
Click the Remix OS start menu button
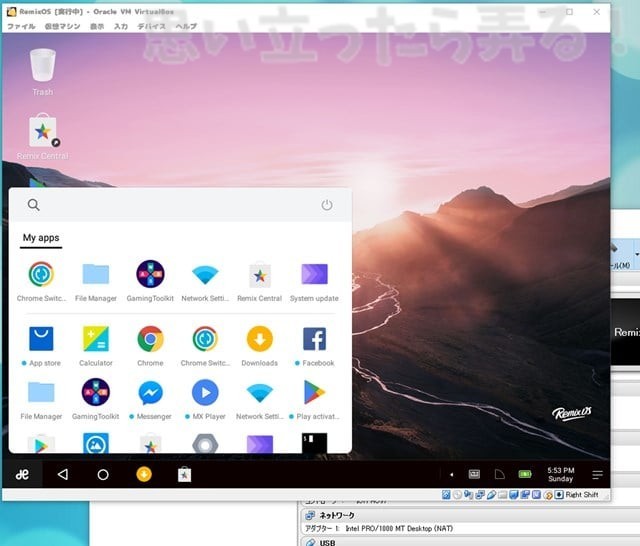click(x=22, y=474)
